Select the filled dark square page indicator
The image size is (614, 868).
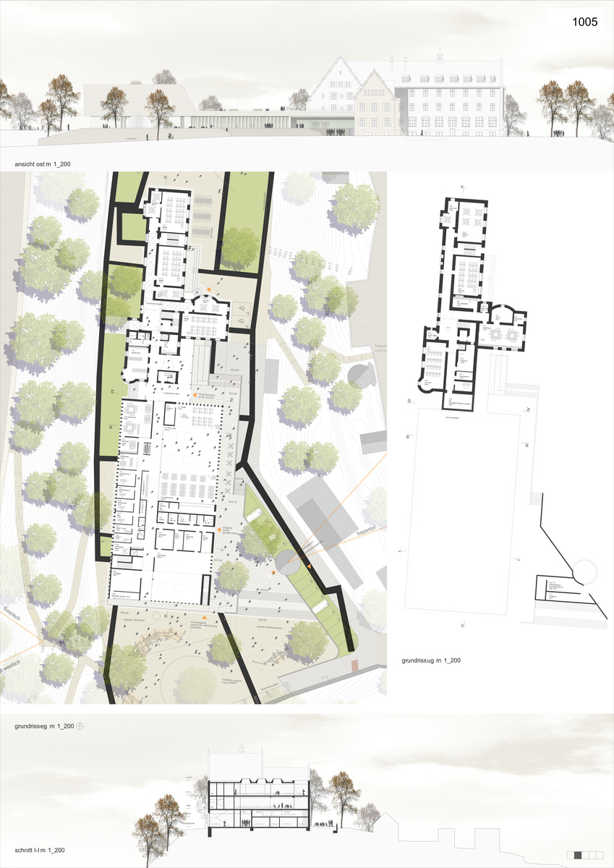click(579, 854)
